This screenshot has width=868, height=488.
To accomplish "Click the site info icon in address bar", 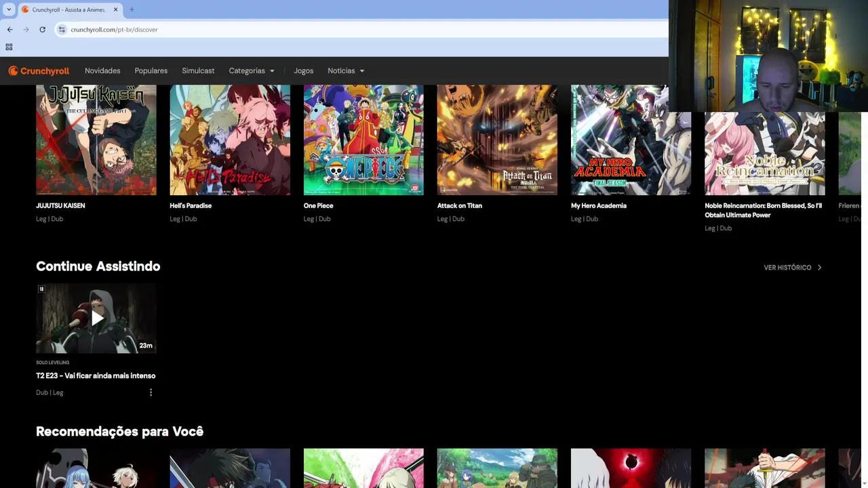I will (x=62, y=30).
